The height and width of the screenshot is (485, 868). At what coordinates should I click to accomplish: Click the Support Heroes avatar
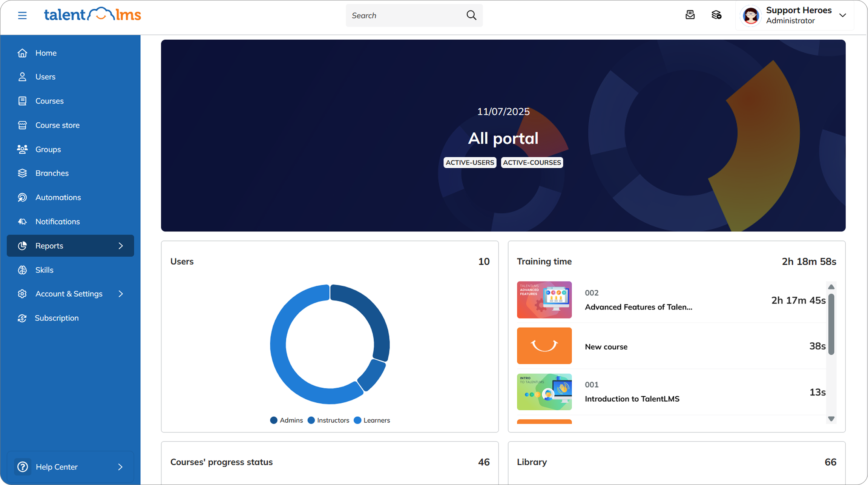click(x=751, y=15)
